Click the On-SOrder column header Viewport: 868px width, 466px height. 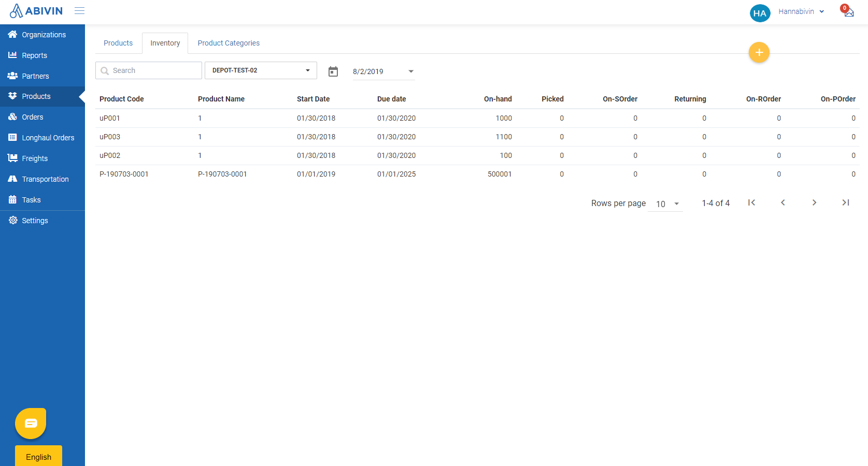coord(620,99)
